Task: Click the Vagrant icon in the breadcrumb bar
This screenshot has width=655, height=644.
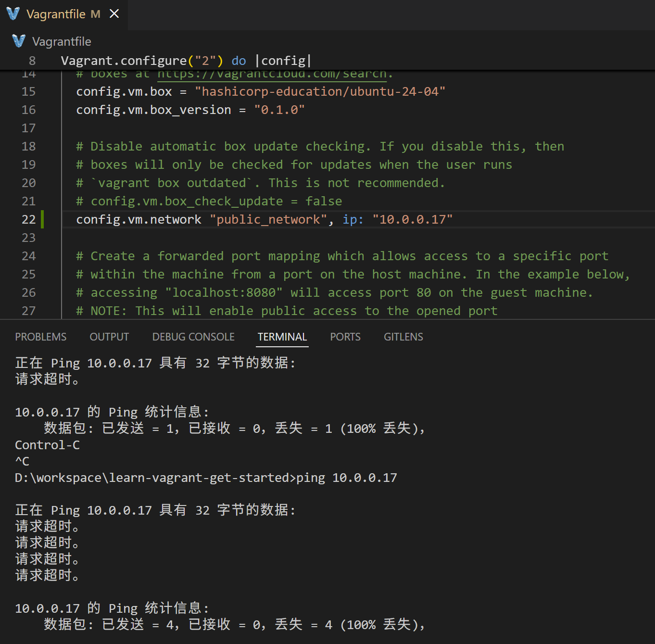Action: pos(19,41)
